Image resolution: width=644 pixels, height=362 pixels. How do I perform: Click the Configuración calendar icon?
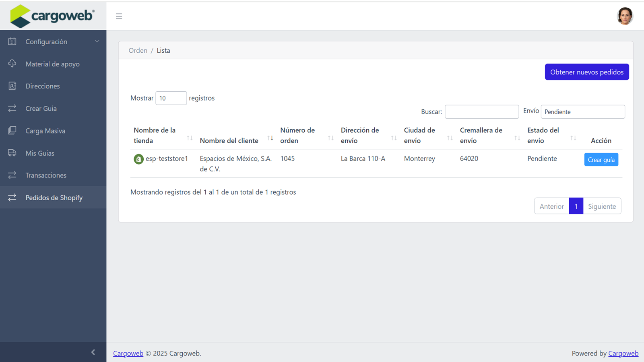(x=12, y=41)
